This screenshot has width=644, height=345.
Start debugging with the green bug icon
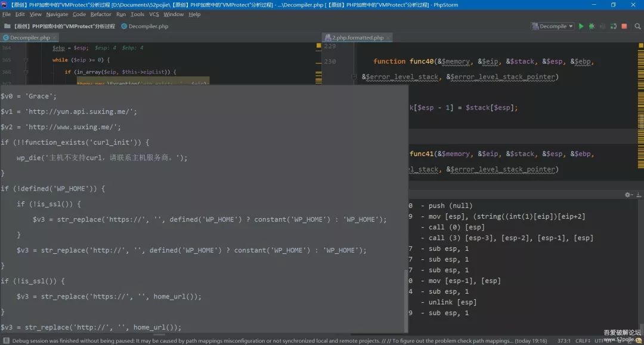pyautogui.click(x=592, y=26)
